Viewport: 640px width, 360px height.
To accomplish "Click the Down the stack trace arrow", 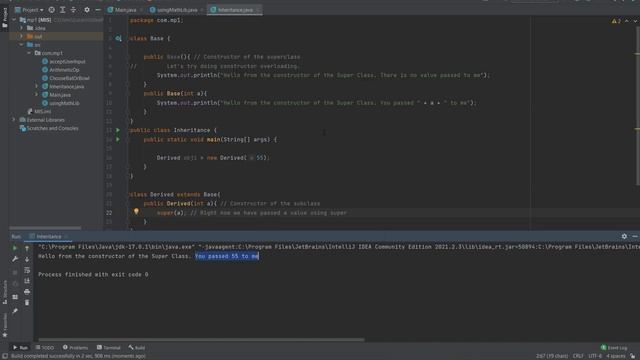I will point(27,259).
